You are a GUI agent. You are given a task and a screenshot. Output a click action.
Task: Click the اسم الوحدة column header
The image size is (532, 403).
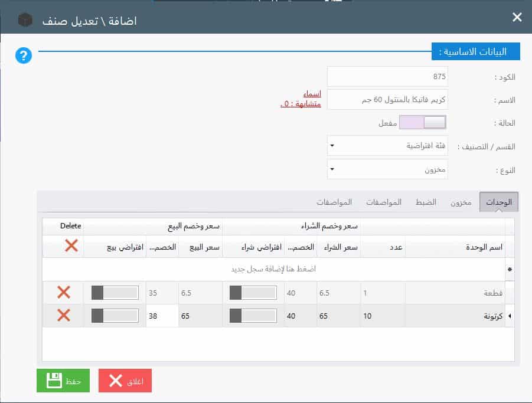455,247
